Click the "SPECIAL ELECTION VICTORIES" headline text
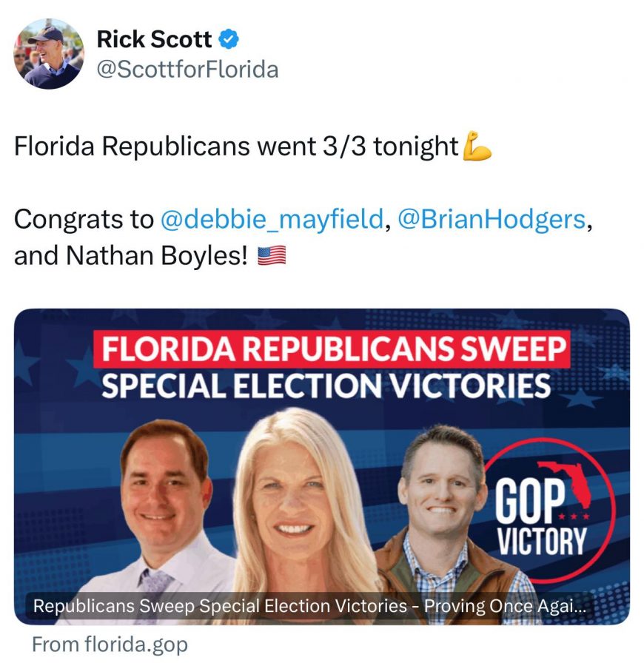The width and height of the screenshot is (644, 666). (326, 386)
